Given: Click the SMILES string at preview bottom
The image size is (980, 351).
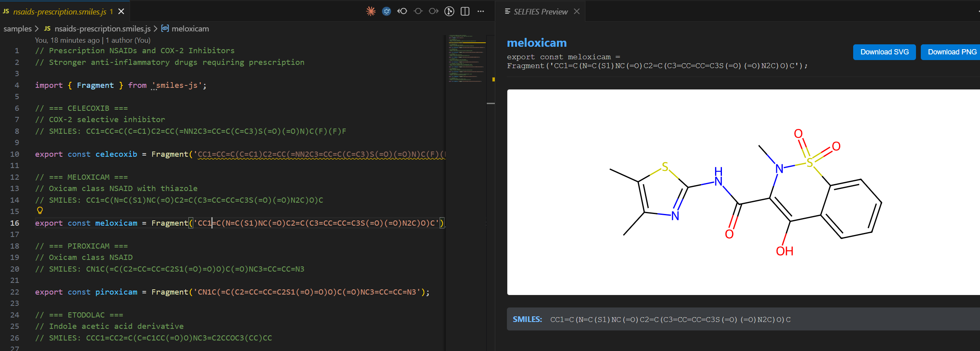Looking at the screenshot, I should [670, 320].
